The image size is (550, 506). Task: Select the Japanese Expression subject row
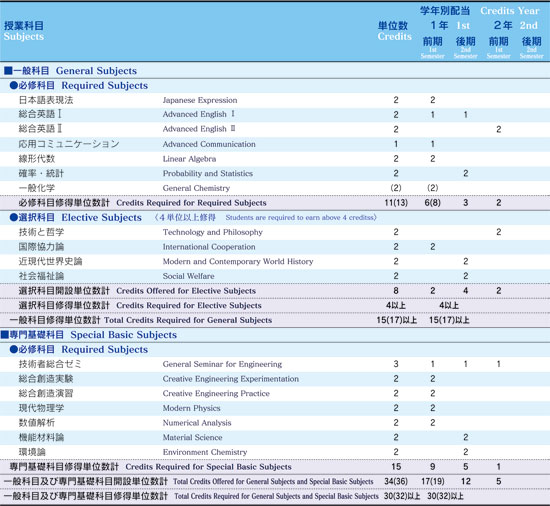coord(275,100)
